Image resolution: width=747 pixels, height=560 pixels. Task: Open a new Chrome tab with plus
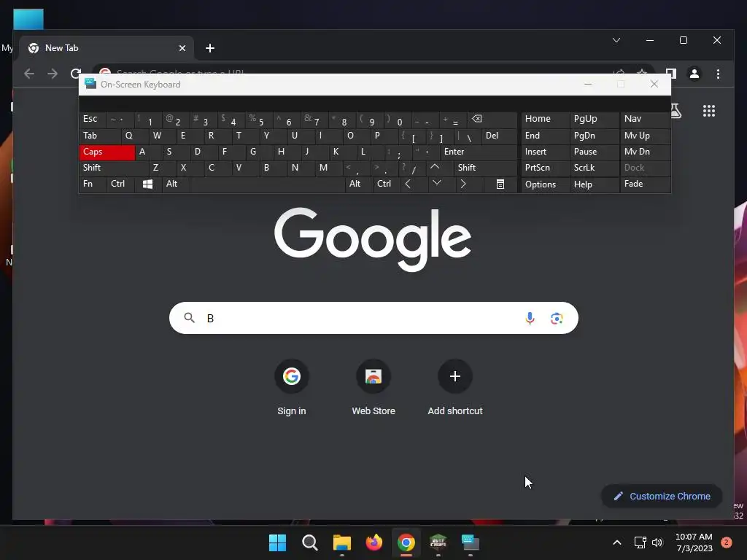[x=209, y=48]
